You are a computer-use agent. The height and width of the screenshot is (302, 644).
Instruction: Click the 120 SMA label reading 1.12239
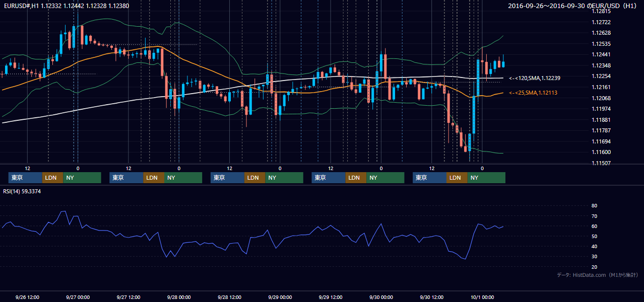tap(535, 79)
